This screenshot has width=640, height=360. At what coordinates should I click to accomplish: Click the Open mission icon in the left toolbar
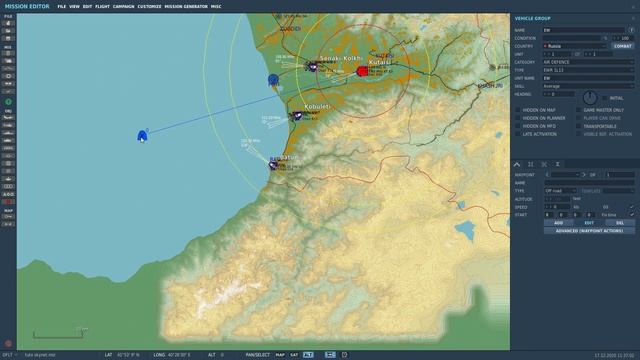pyautogui.click(x=8, y=31)
